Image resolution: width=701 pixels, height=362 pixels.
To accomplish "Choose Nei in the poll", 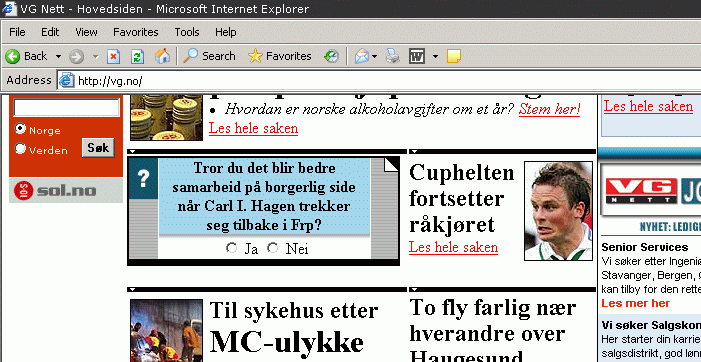I will (273, 248).
